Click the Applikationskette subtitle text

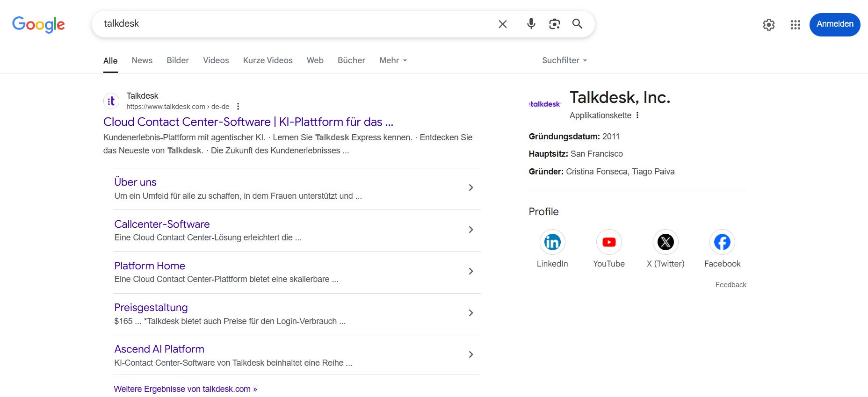(x=600, y=115)
